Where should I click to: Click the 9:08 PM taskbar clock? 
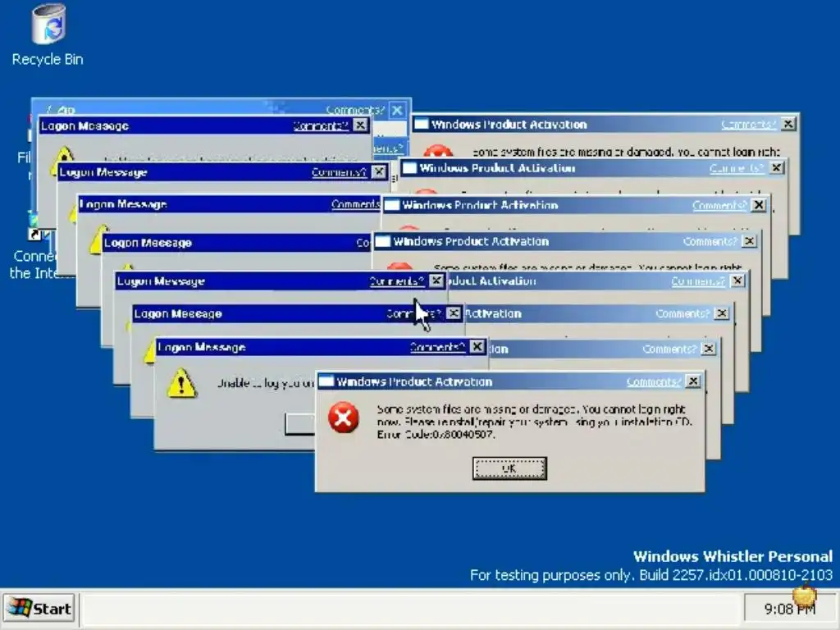point(790,609)
